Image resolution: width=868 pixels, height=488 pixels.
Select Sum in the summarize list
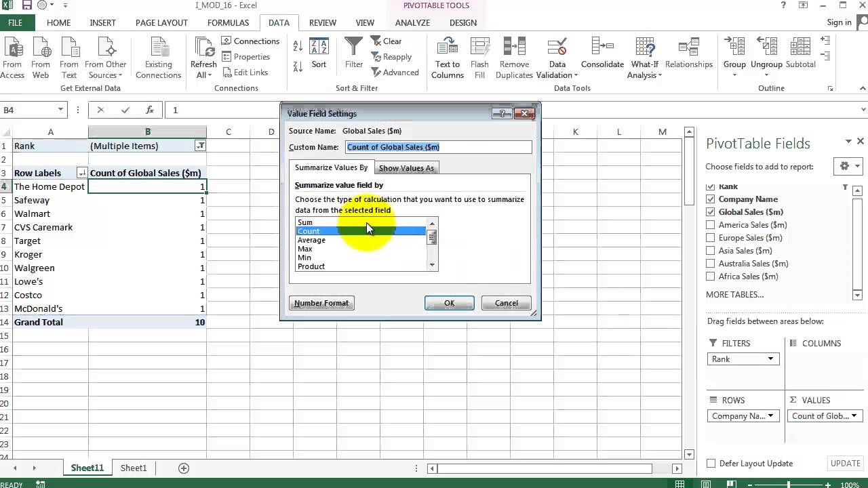[x=360, y=222]
